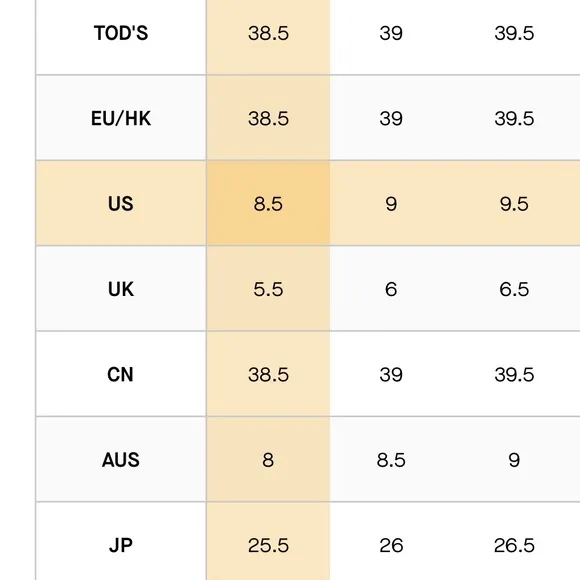Select UK size 6.5 cell
Screen dimensions: 580x580
(x=514, y=289)
